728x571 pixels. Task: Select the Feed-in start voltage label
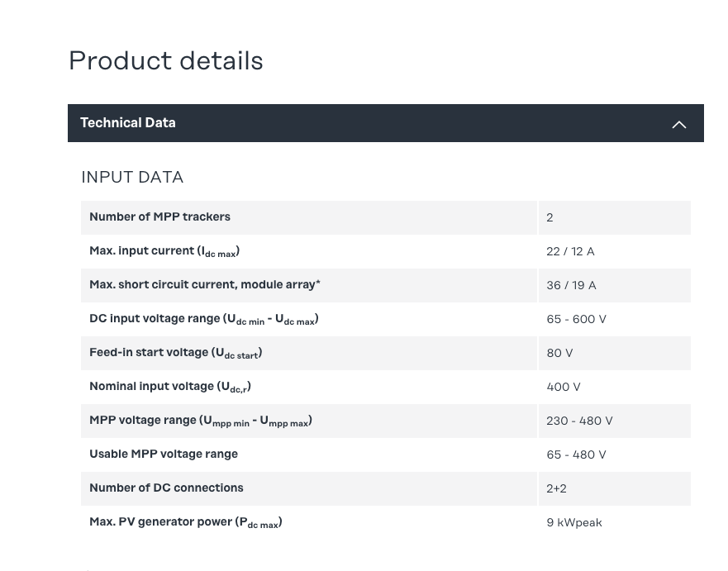pyautogui.click(x=175, y=353)
